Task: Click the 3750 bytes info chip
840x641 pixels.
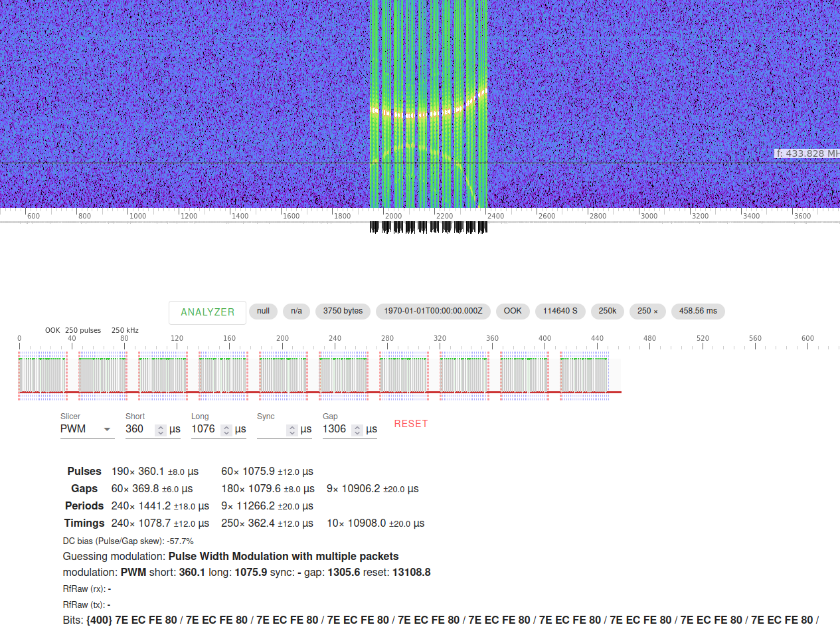Action: pyautogui.click(x=343, y=311)
